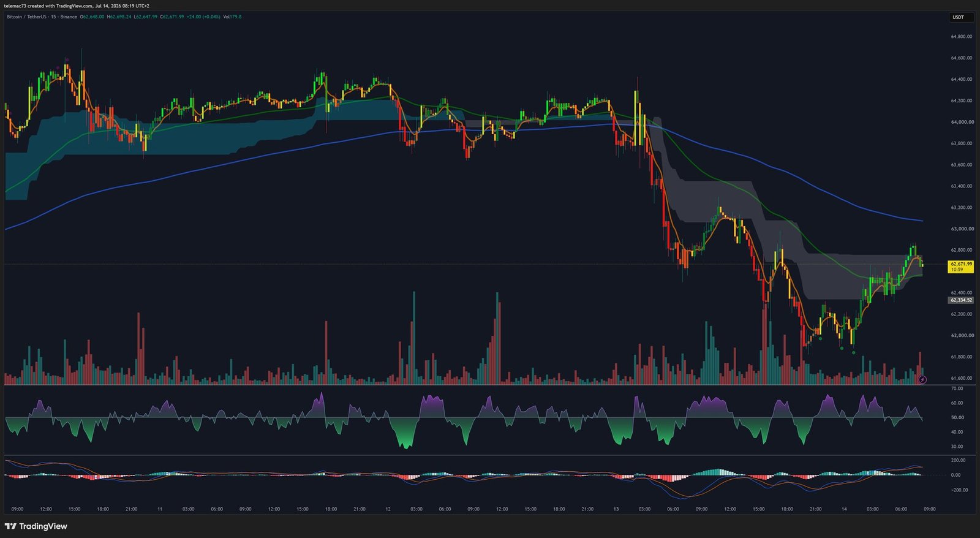The image size is (980, 538).
Task: Click the low value L62,647.99
Action: click(145, 17)
